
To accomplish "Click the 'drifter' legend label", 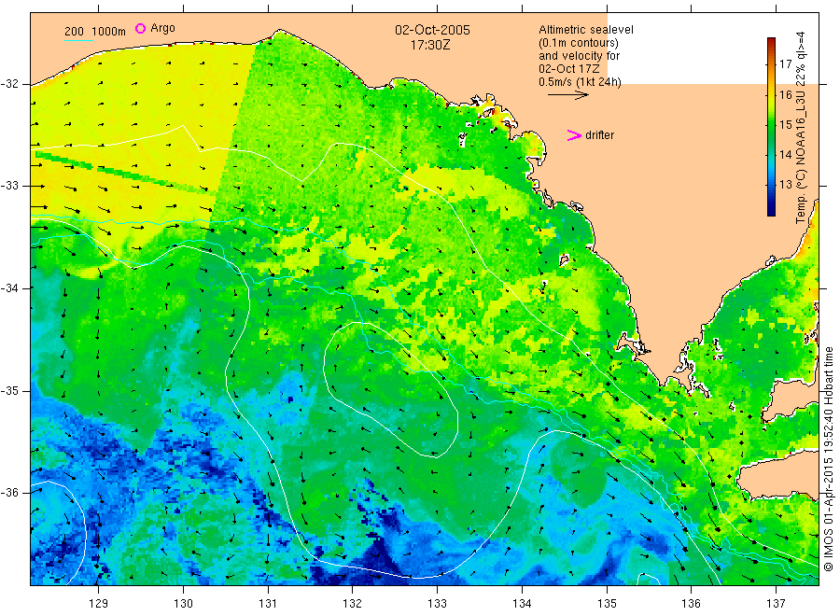I will [x=599, y=135].
